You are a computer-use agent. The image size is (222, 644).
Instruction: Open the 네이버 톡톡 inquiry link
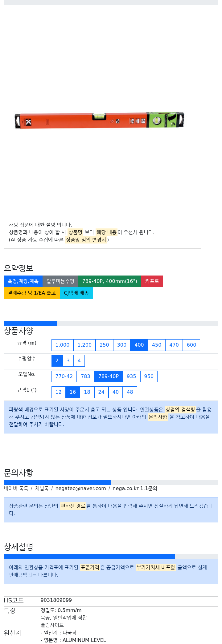pos(16,488)
